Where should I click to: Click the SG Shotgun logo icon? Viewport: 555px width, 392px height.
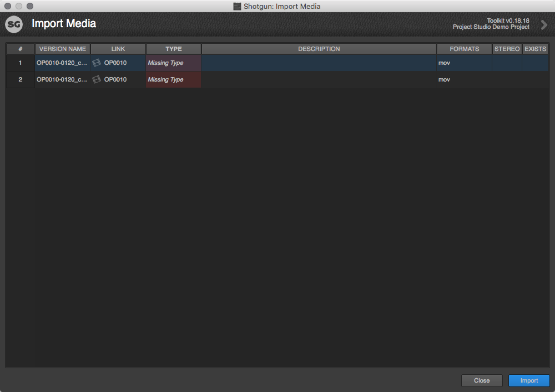click(x=14, y=24)
